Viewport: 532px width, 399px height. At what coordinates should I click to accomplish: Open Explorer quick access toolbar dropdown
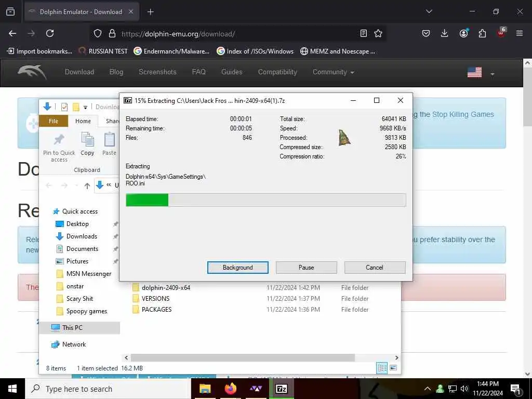(x=86, y=107)
